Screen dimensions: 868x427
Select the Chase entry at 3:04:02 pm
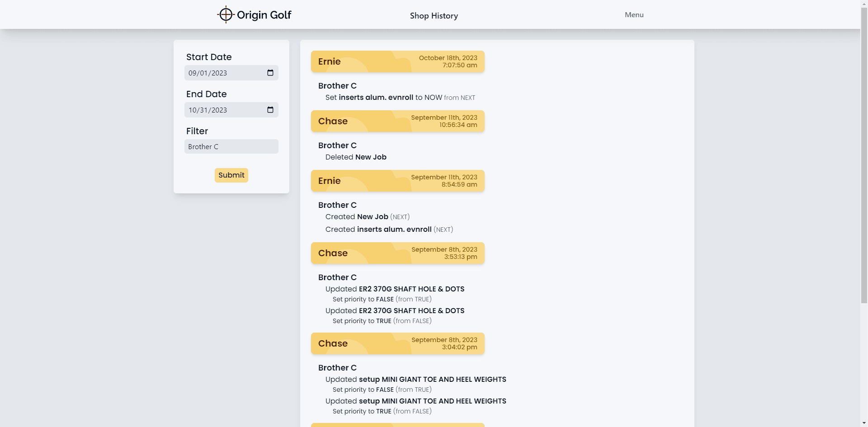(397, 343)
